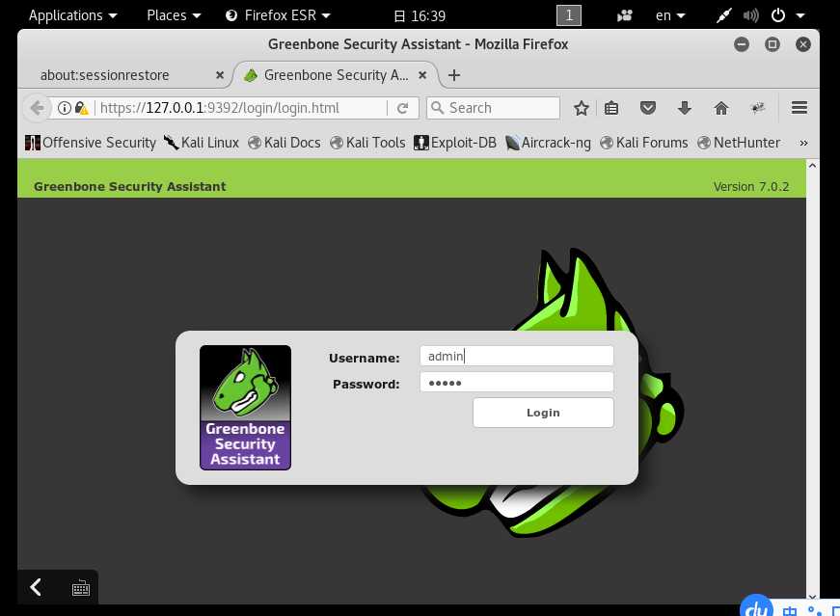Open the Kali Linux bookmark

point(202,143)
